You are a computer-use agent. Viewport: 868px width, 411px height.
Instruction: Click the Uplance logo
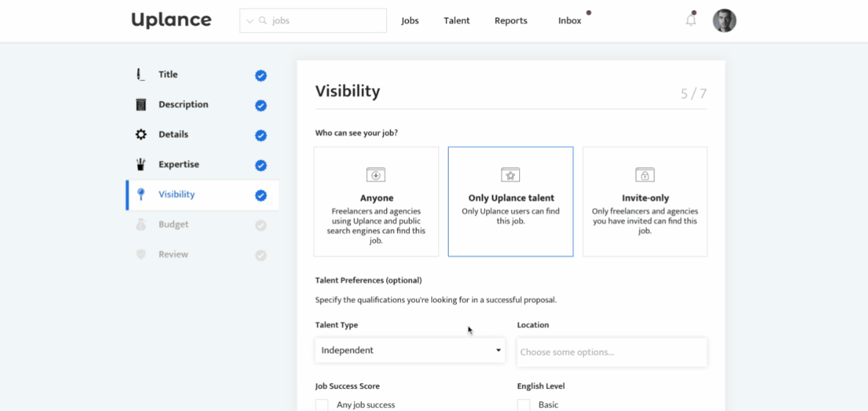click(x=171, y=21)
